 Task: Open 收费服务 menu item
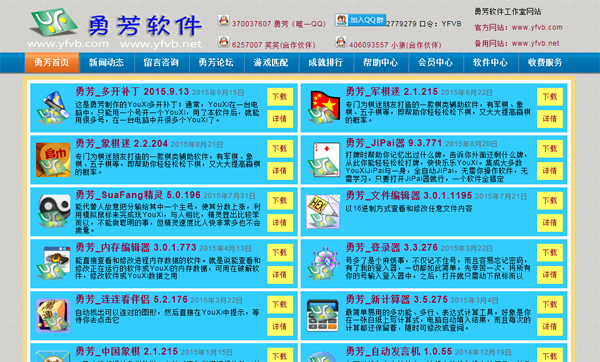click(x=545, y=62)
